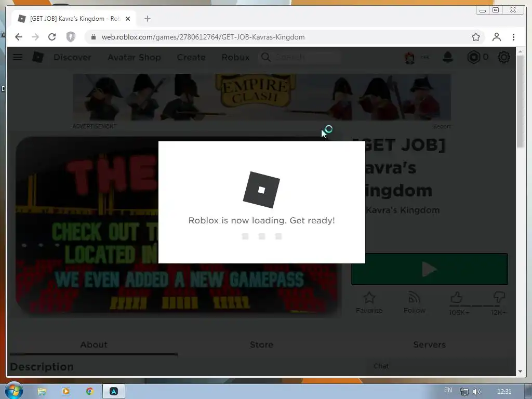Bookmark this page with the star

[476, 37]
